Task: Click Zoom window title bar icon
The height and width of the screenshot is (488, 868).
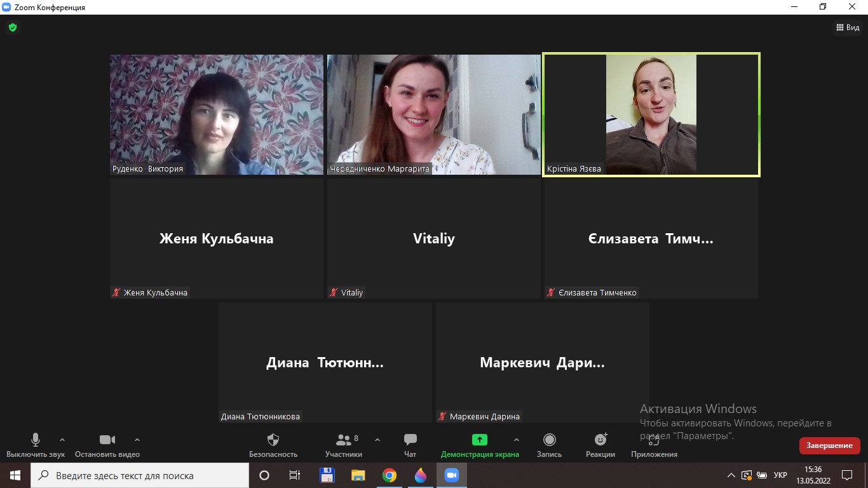Action: (7, 7)
